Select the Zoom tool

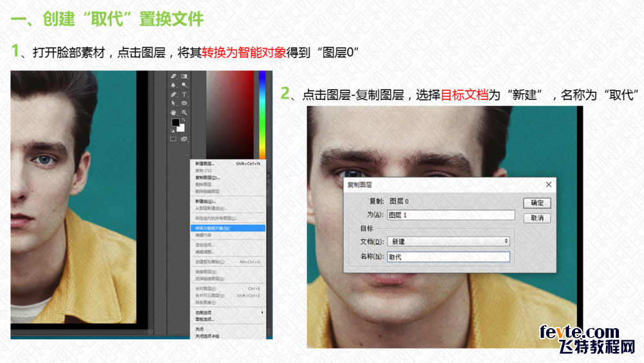184,112
